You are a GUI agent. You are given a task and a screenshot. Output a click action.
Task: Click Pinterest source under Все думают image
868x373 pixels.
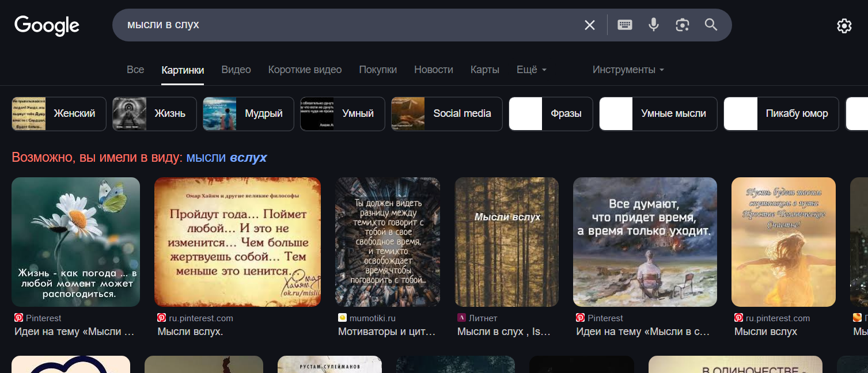pyautogui.click(x=600, y=318)
